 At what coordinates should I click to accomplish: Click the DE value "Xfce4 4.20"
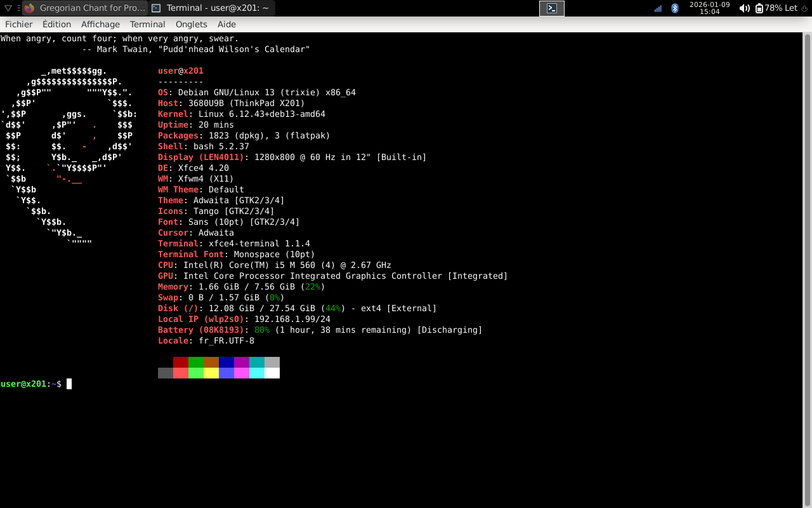coord(204,168)
